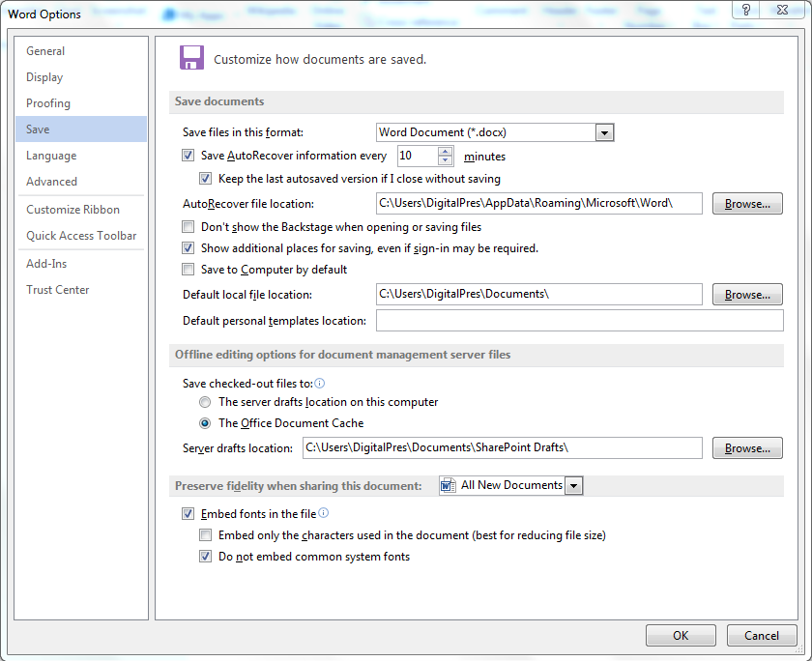
Task: Toggle Save AutoRecover information checkbox
Action: coord(188,156)
